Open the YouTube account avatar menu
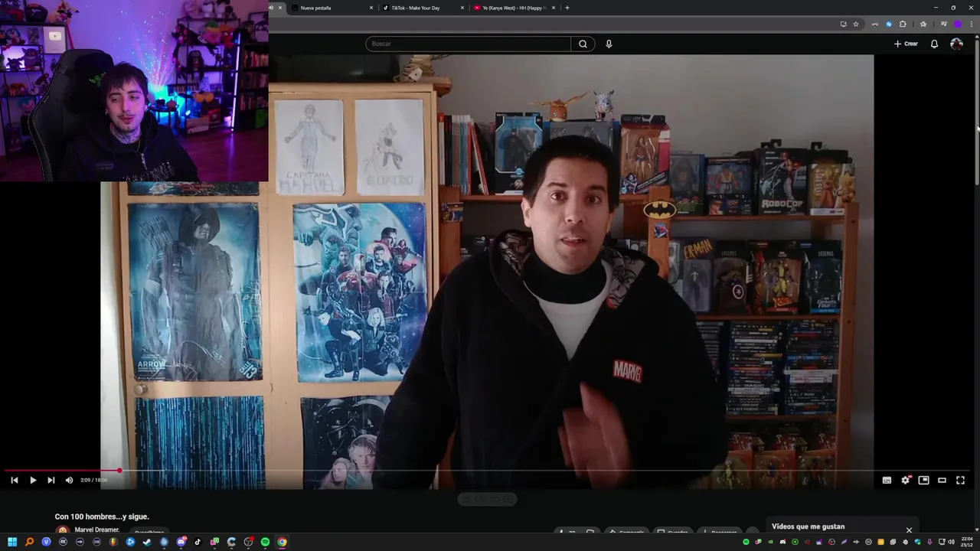Viewport: 980px width, 551px height. click(956, 44)
